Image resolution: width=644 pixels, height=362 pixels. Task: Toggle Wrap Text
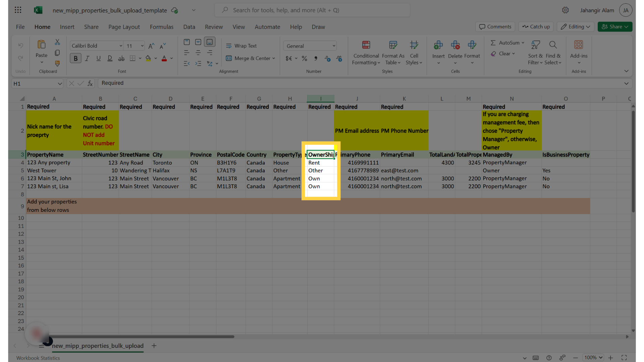click(241, 46)
